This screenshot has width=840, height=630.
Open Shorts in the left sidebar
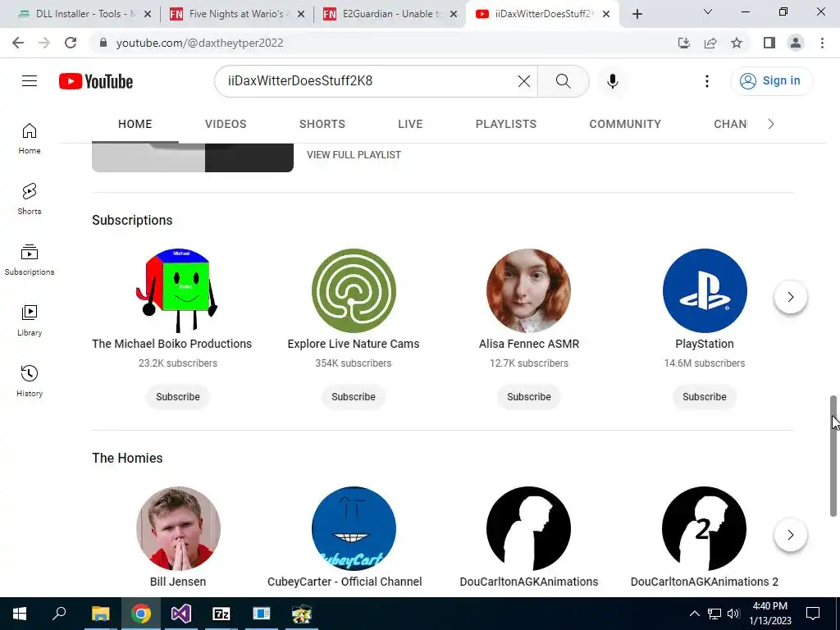point(30,199)
